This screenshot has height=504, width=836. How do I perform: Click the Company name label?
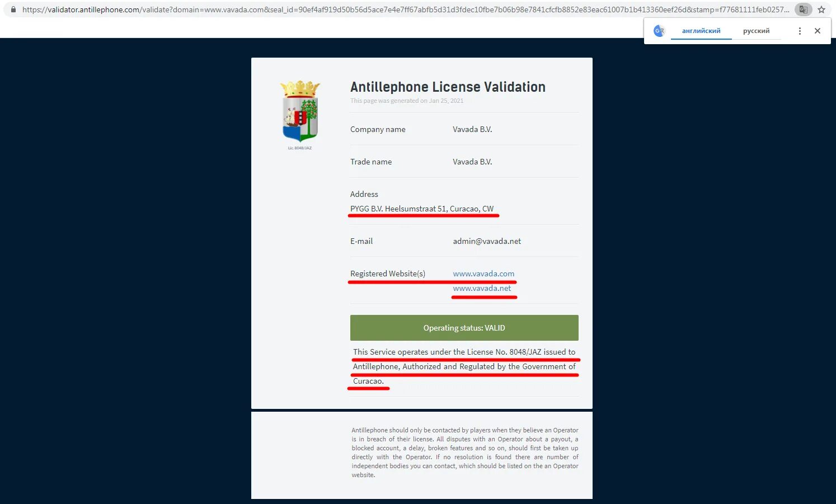(378, 129)
